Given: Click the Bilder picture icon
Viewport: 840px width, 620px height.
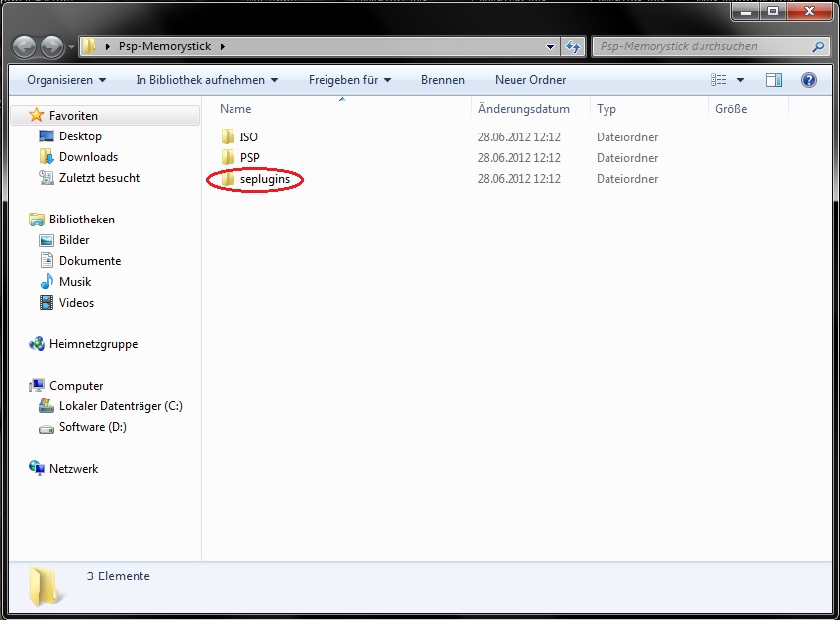Looking at the screenshot, I should pyautogui.click(x=47, y=240).
